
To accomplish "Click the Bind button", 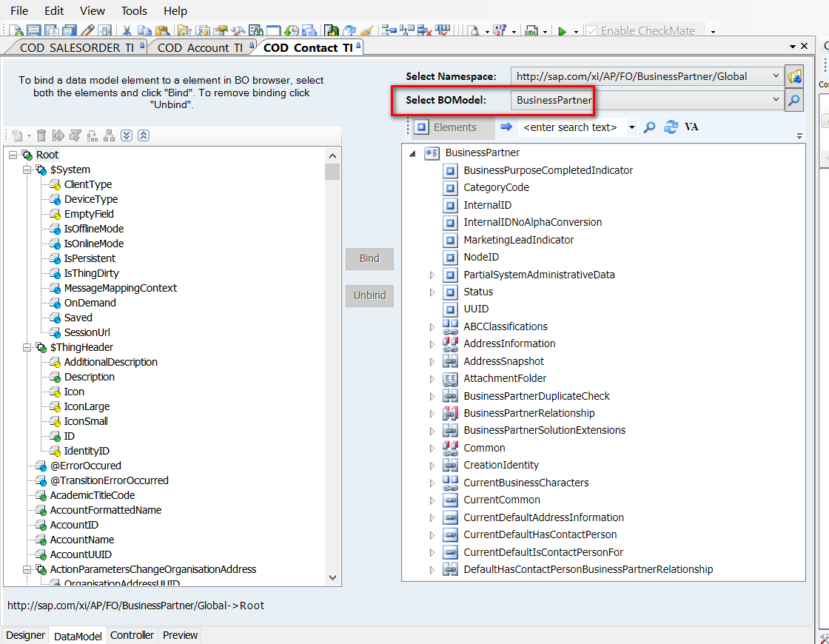I will pyautogui.click(x=369, y=258).
